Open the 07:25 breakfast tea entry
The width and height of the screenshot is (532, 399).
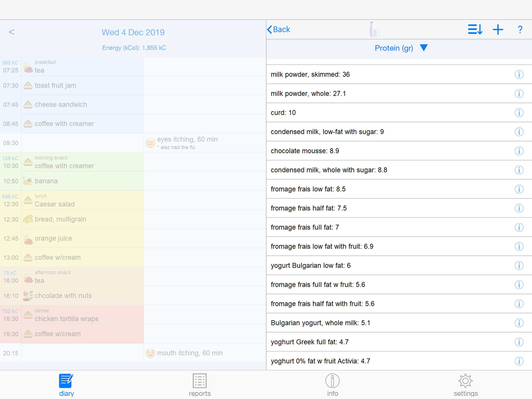[x=83, y=66]
